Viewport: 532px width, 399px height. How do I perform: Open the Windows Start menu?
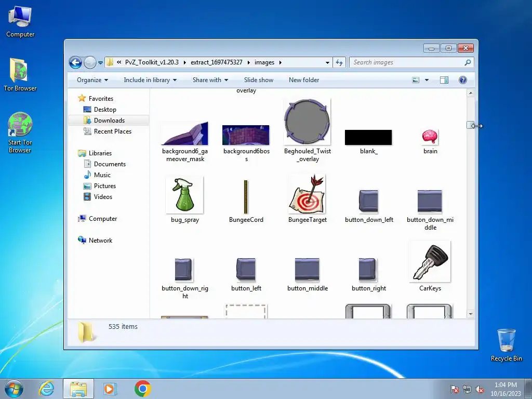14,389
